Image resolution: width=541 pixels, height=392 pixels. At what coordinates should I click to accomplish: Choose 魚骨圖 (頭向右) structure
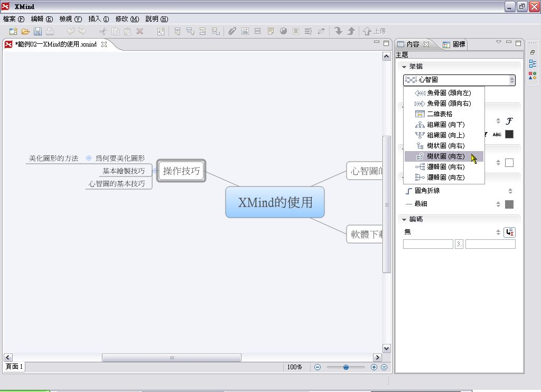click(444, 104)
